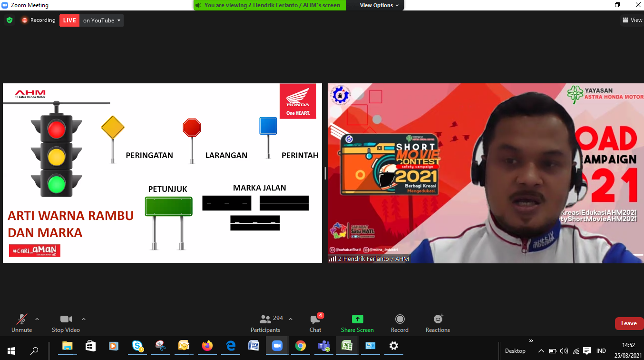Stop the video camera
The height and width of the screenshot is (360, 644).
tap(66, 323)
